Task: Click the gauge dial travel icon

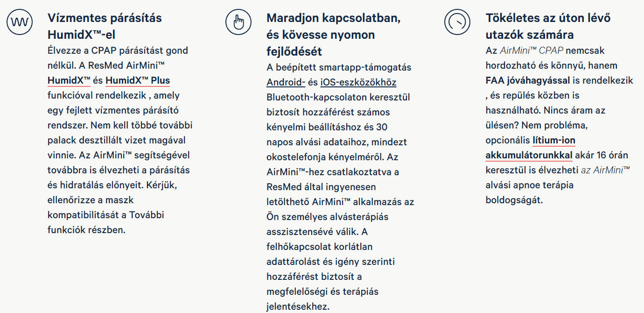Action: 457,21
